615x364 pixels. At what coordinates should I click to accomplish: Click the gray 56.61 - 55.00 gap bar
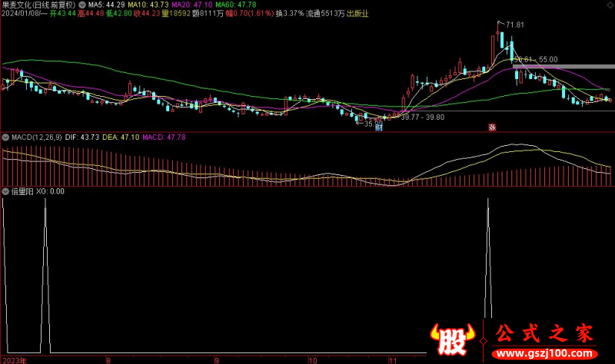563,67
